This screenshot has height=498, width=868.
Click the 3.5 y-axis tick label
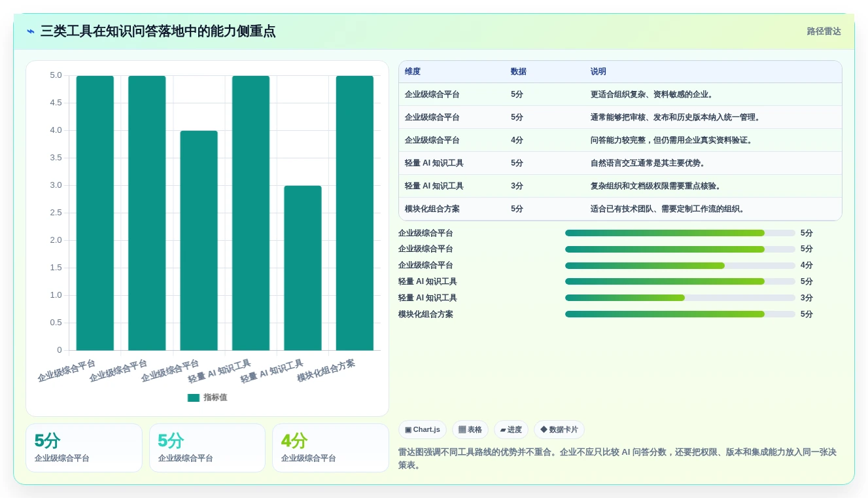tap(56, 158)
